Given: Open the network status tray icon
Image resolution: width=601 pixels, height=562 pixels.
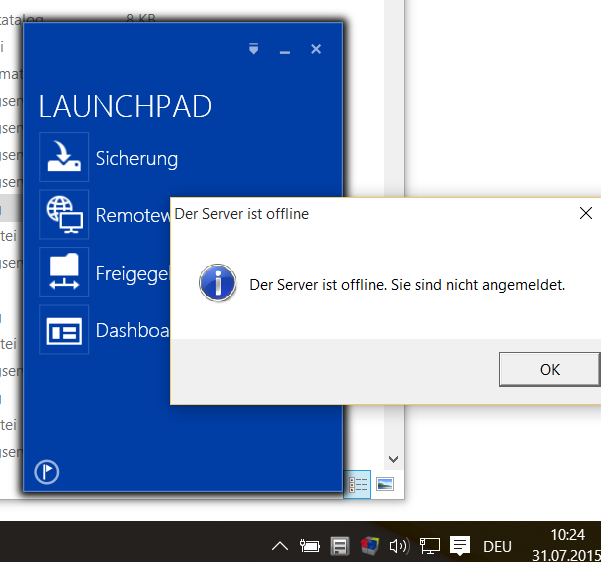Looking at the screenshot, I should [x=430, y=546].
